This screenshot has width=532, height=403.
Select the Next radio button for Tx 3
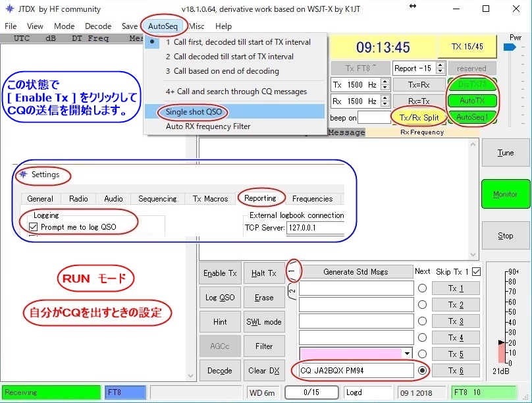[423, 321]
